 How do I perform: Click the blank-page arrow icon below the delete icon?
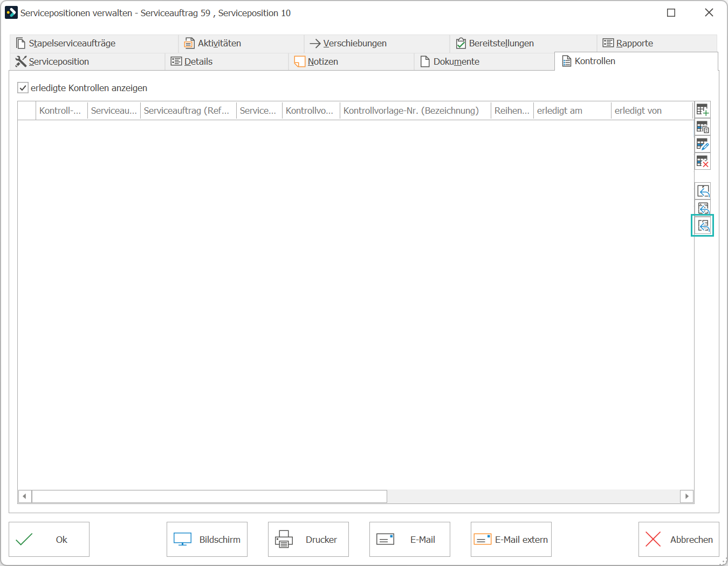tap(703, 191)
